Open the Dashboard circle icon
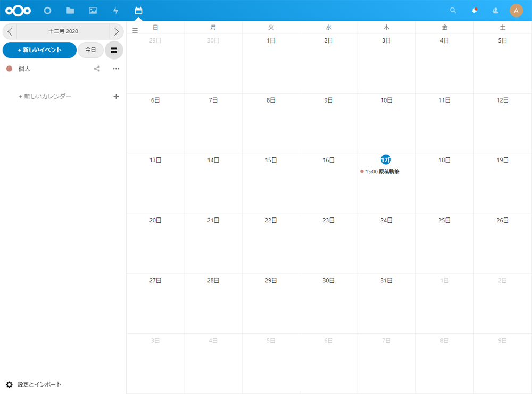Viewport: 532px width, 394px height. click(47, 11)
